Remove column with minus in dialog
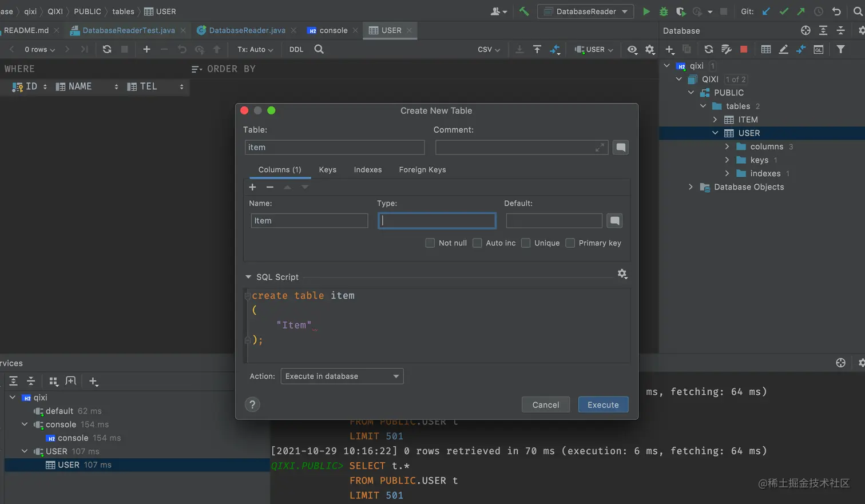This screenshot has width=865, height=504. tap(270, 187)
